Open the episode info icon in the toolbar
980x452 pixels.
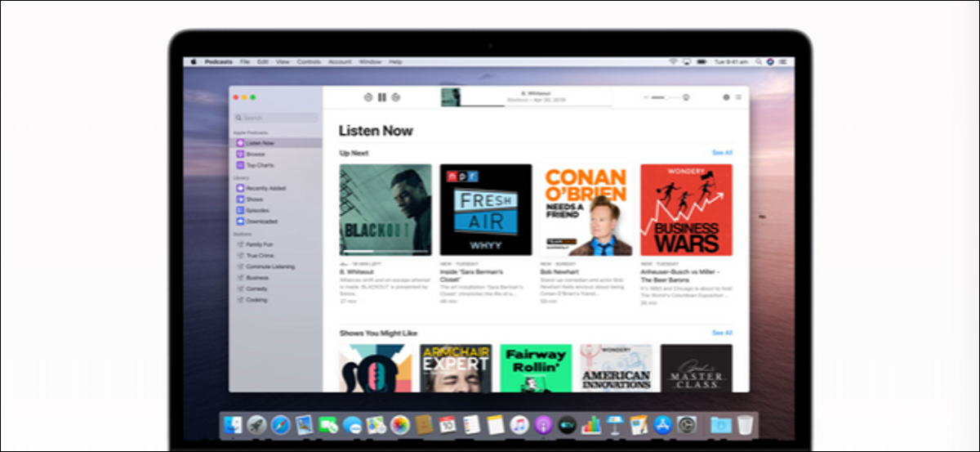(x=726, y=97)
